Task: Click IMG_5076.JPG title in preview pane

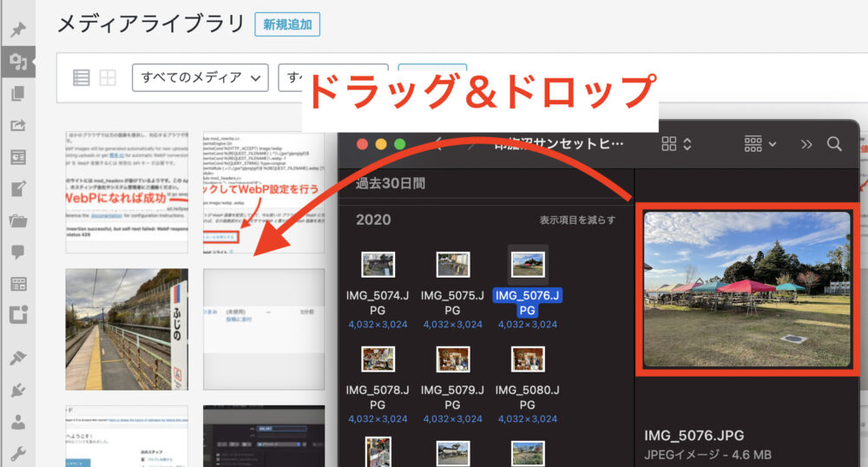Action: (694, 436)
